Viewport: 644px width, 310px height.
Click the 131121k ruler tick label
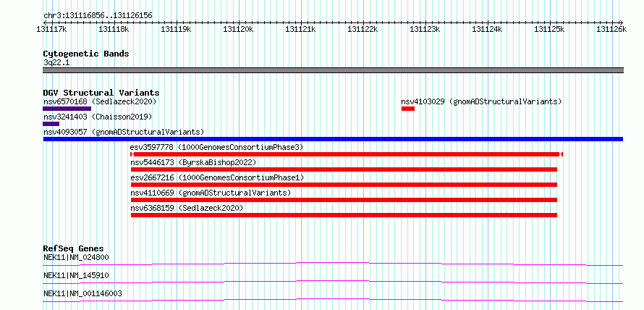click(300, 29)
